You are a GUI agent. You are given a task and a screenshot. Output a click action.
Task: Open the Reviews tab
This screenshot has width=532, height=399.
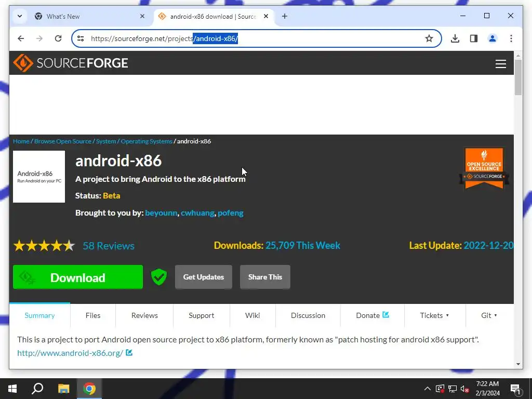[144, 315]
